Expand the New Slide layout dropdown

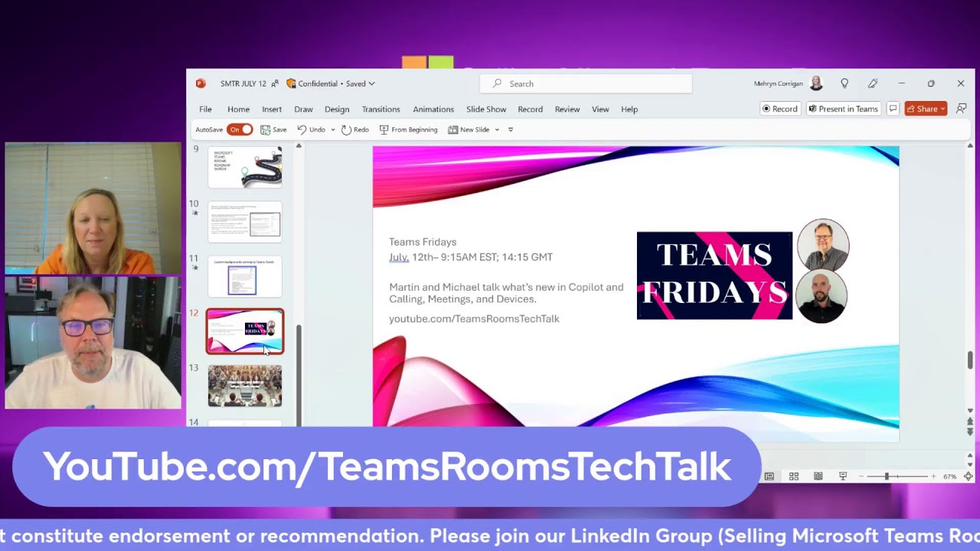click(x=497, y=129)
